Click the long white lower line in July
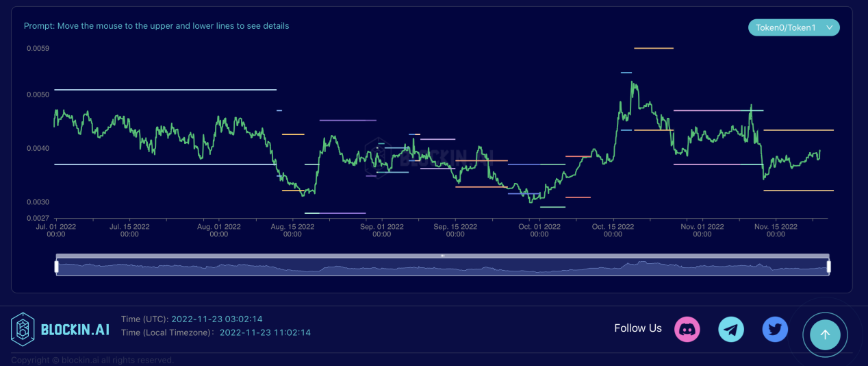This screenshot has height=366, width=868. 164,164
